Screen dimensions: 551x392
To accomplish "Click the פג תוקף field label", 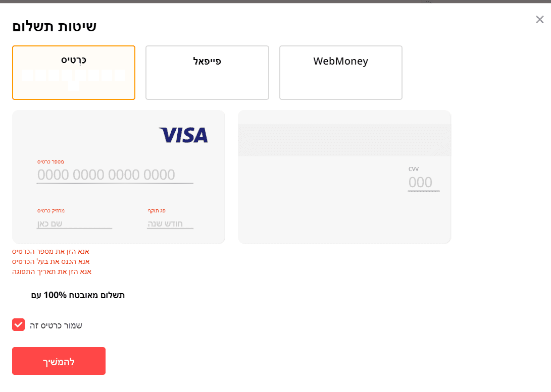I will coord(157,210).
